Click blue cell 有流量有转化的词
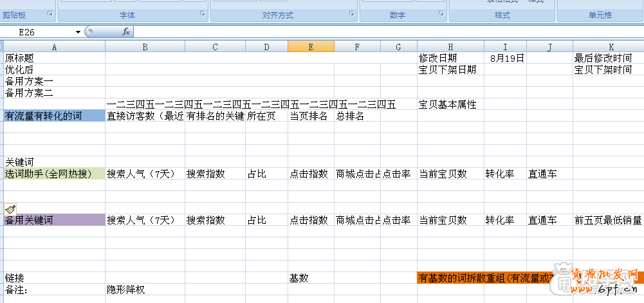Viewport: 644px width, 303px height. (x=53, y=116)
